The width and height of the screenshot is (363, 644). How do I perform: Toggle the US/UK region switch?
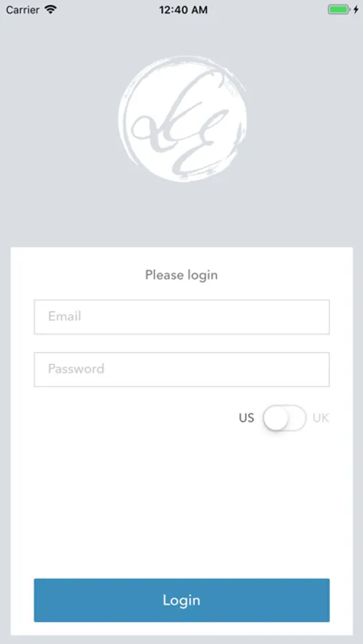pyautogui.click(x=284, y=418)
